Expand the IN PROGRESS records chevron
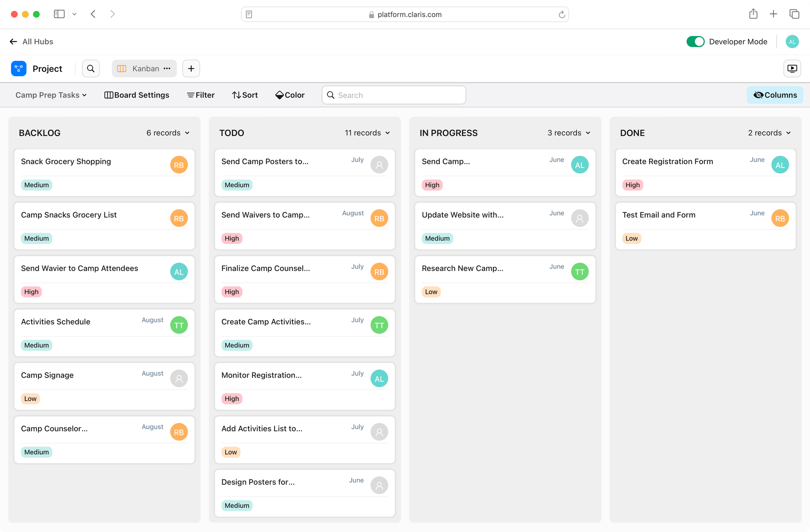 tap(588, 133)
